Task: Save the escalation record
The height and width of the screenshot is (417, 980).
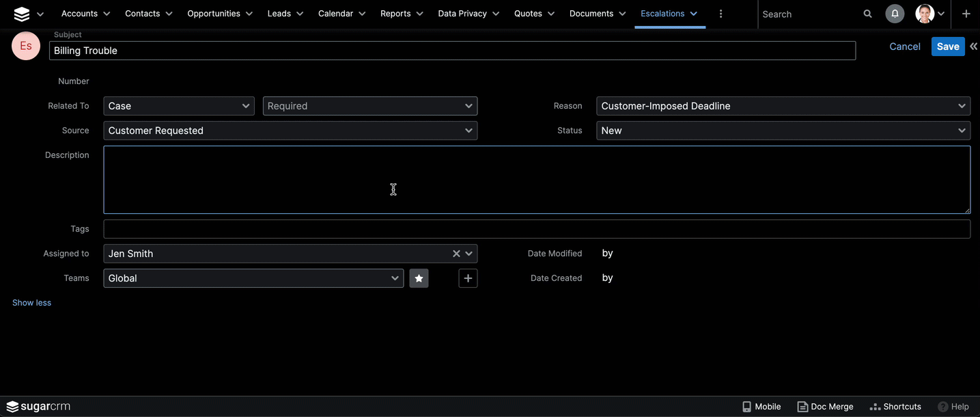Action: pos(947,46)
